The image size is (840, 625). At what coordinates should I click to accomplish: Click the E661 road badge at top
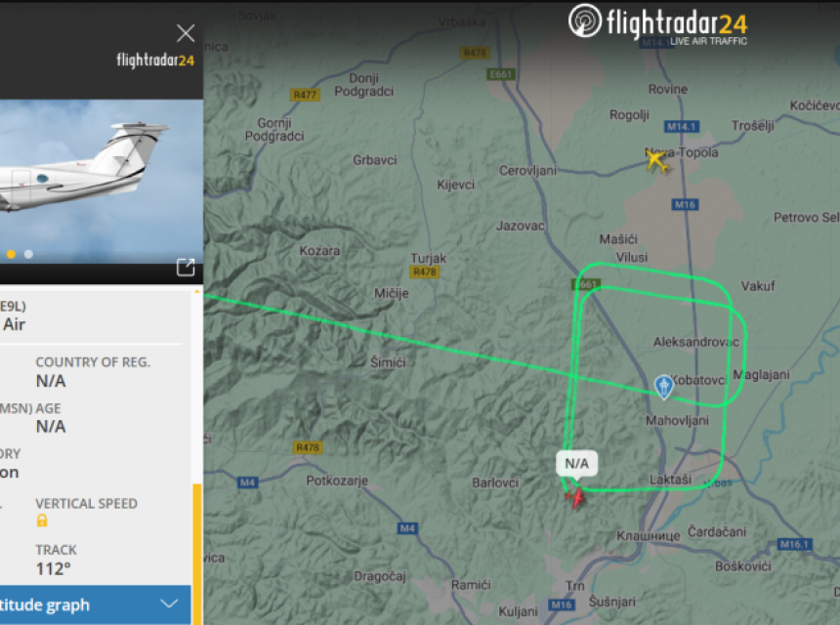501,74
